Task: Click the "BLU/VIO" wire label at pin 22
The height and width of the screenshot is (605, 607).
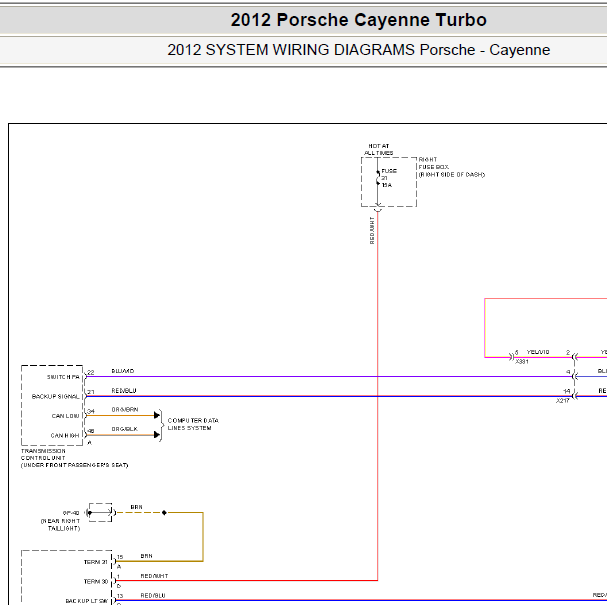Action: 123,371
